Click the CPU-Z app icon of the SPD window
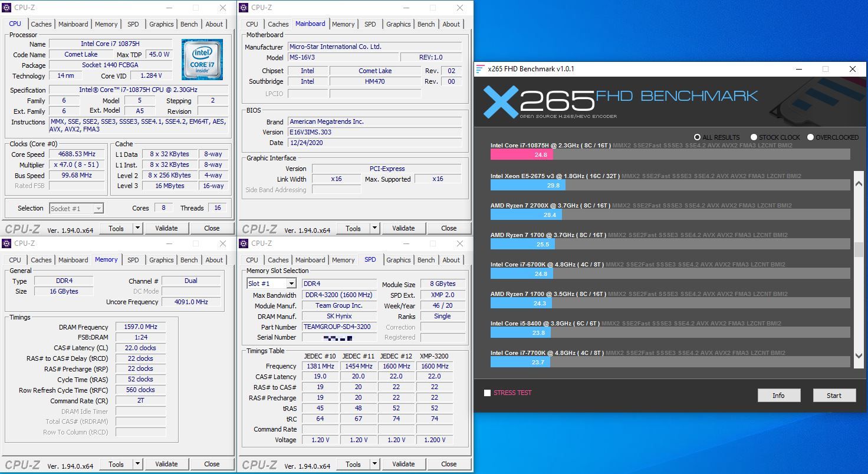Screen dimensions: 868x474 (x=244, y=243)
